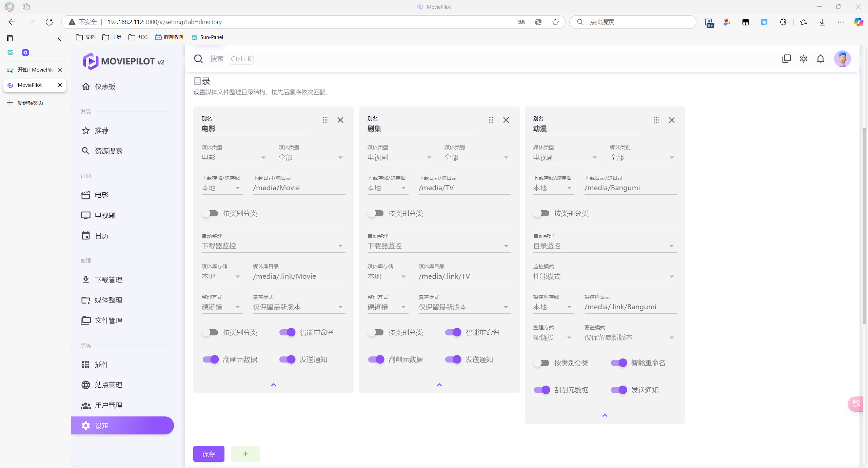Disable 发送通知 in 电影 card
Viewport: 868px width, 468px height.
288,359
